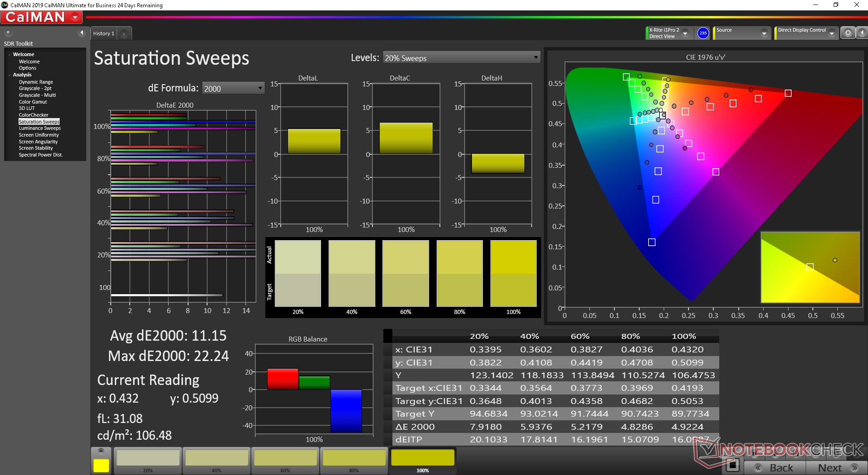
Task: Click the 80% actual/target comparison swatch
Action: click(460, 273)
